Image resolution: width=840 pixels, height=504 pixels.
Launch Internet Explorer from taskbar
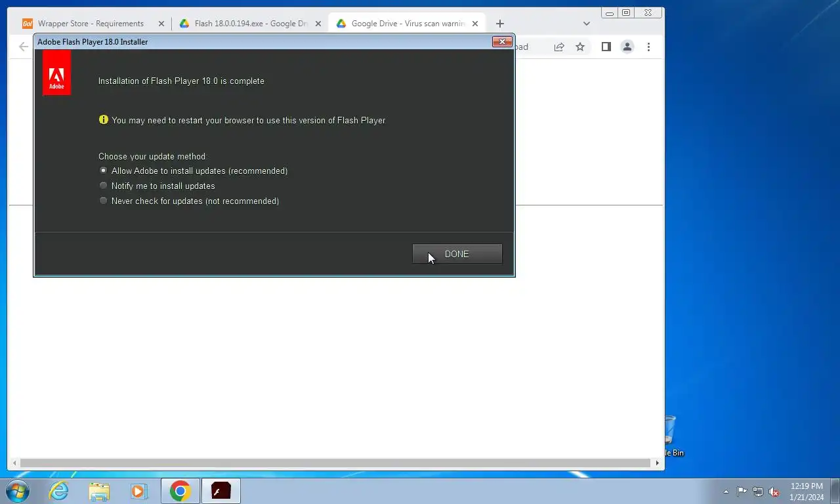click(59, 491)
